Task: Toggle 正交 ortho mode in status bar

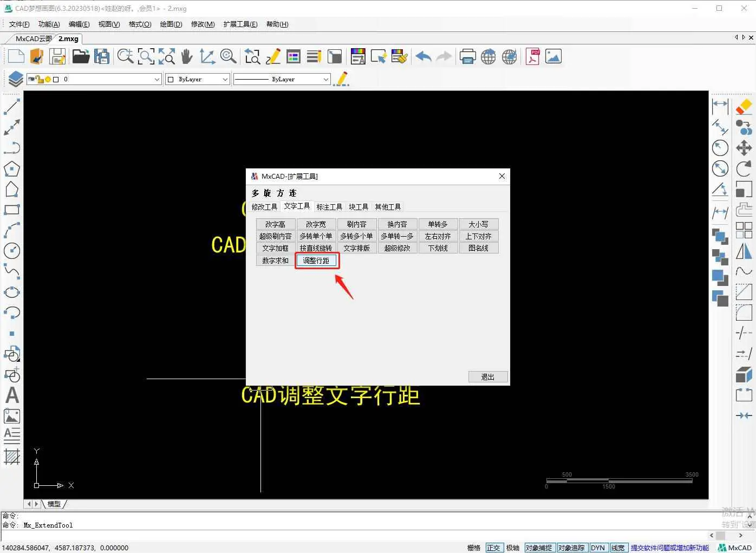Action: click(493, 548)
